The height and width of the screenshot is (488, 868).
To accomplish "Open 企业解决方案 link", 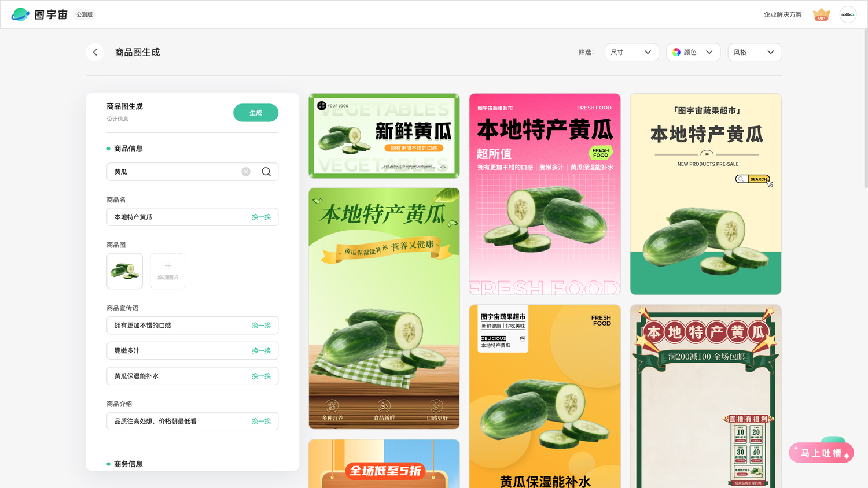I will click(x=782, y=14).
